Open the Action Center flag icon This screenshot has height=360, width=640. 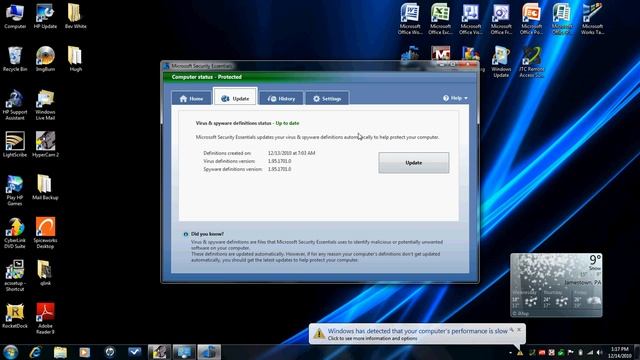coord(570,353)
